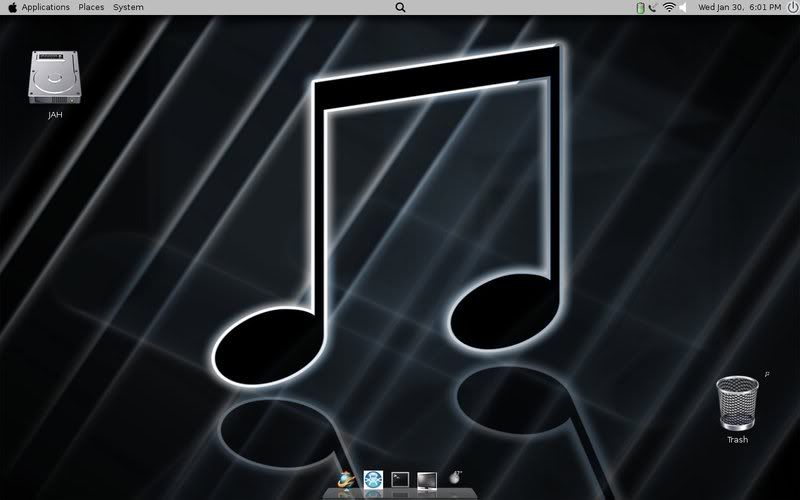This screenshot has height=500, width=800.
Task: Select the Trash label text
Action: tap(737, 439)
